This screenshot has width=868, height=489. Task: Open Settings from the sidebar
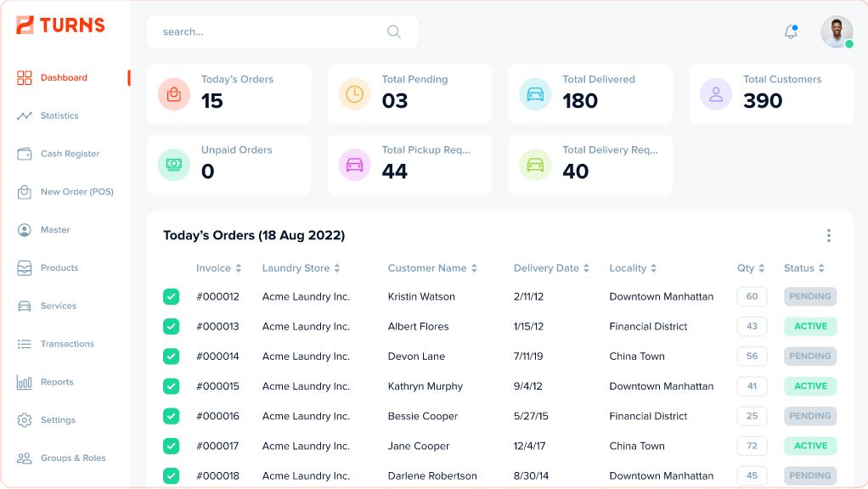coord(58,419)
